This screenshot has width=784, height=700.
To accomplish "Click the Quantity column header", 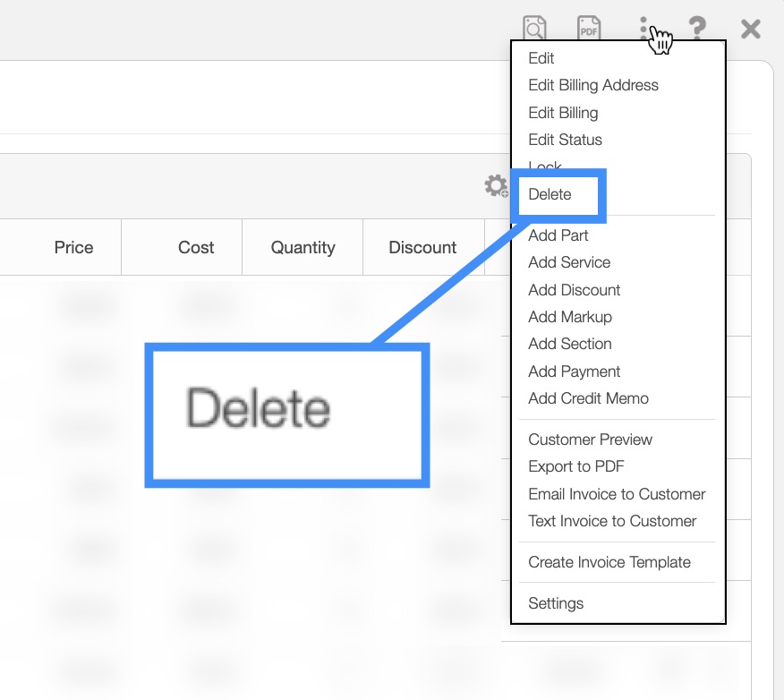I will pos(303,248).
